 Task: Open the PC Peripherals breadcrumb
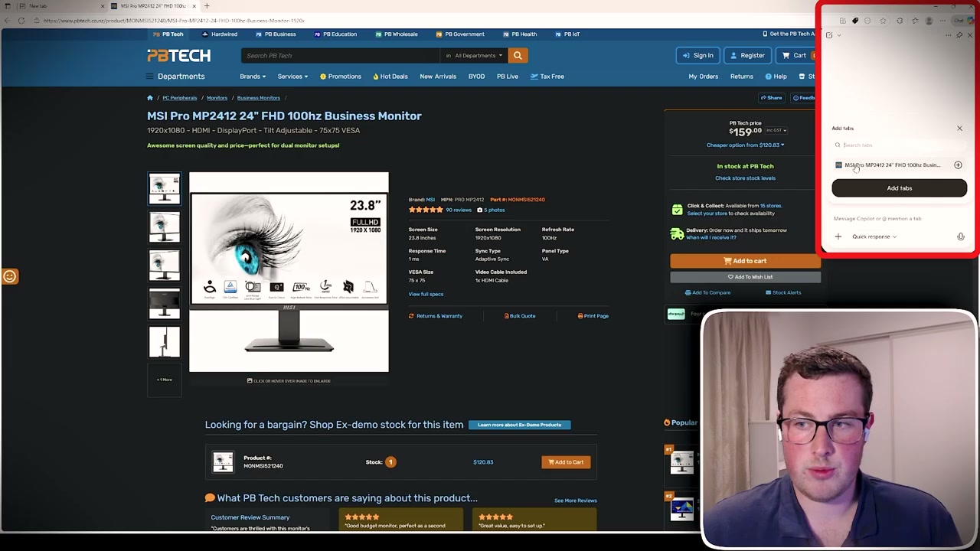(x=179, y=98)
